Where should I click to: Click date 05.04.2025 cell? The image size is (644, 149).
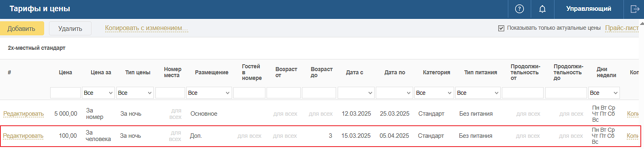tap(394, 136)
